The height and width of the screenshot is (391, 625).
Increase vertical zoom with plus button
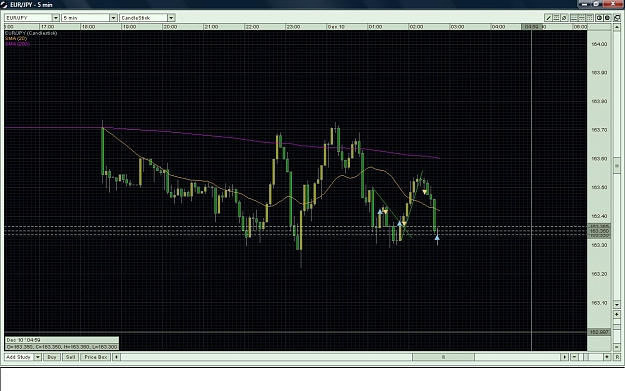pyautogui.click(x=617, y=314)
